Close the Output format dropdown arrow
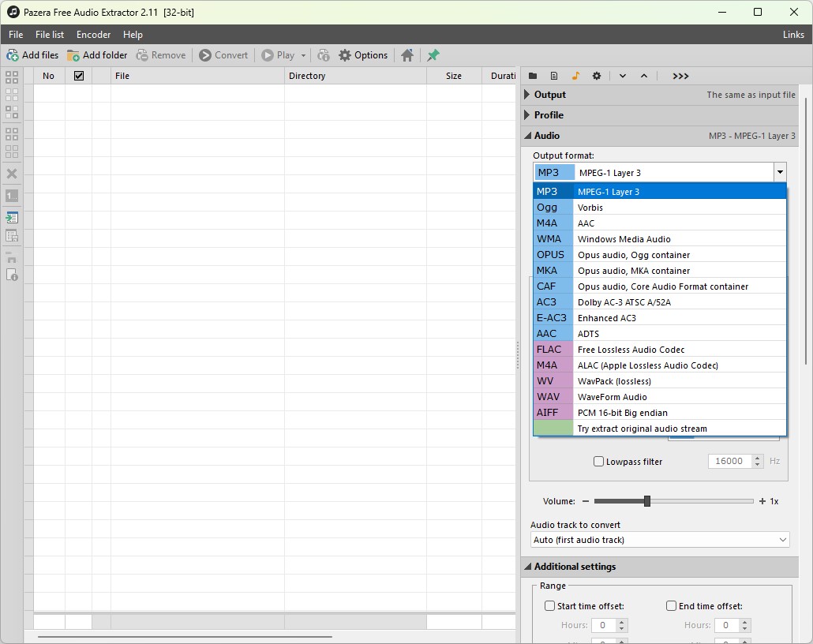Image resolution: width=813 pixels, height=644 pixels. pos(780,172)
